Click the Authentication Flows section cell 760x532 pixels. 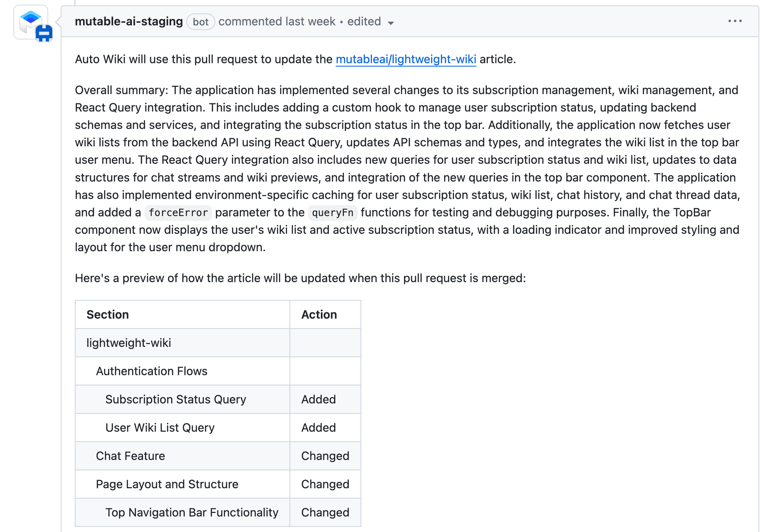pos(152,371)
